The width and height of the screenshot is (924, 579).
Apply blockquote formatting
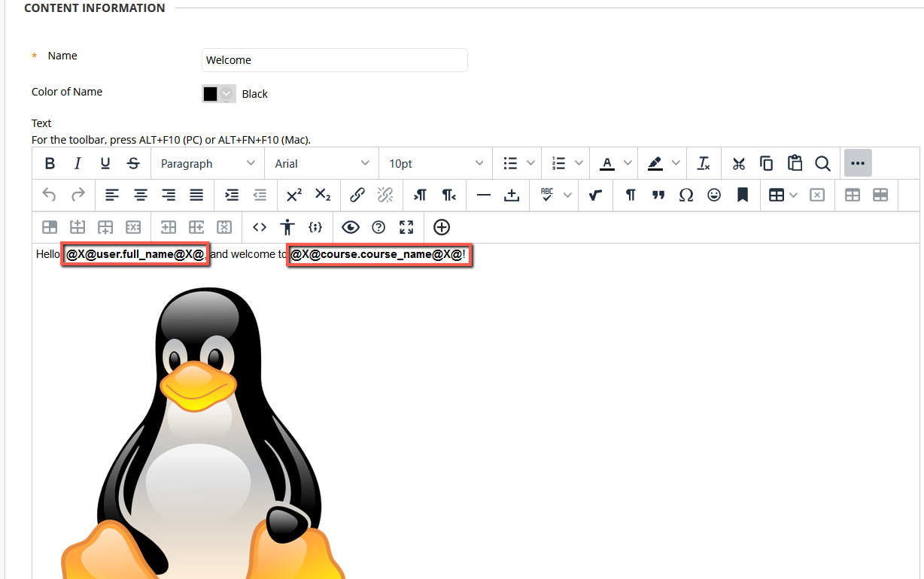[x=658, y=195]
